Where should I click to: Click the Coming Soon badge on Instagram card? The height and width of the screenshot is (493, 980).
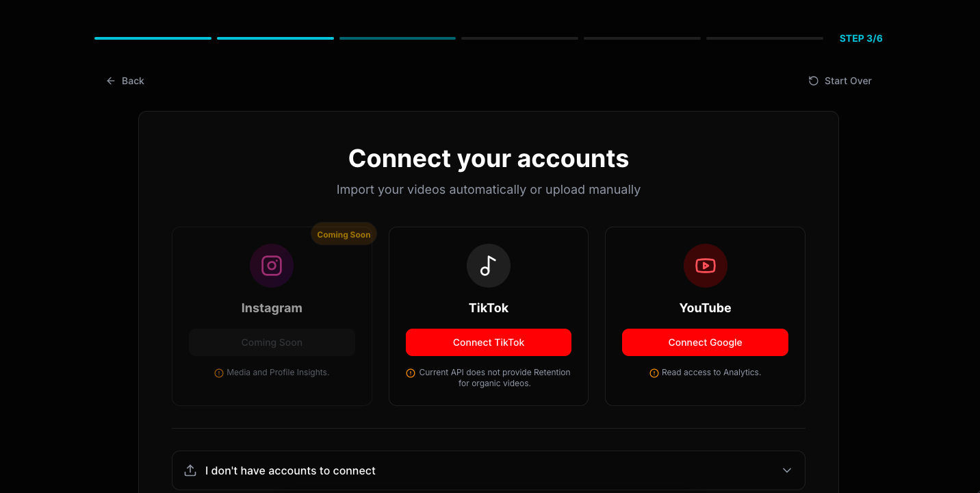pos(344,234)
